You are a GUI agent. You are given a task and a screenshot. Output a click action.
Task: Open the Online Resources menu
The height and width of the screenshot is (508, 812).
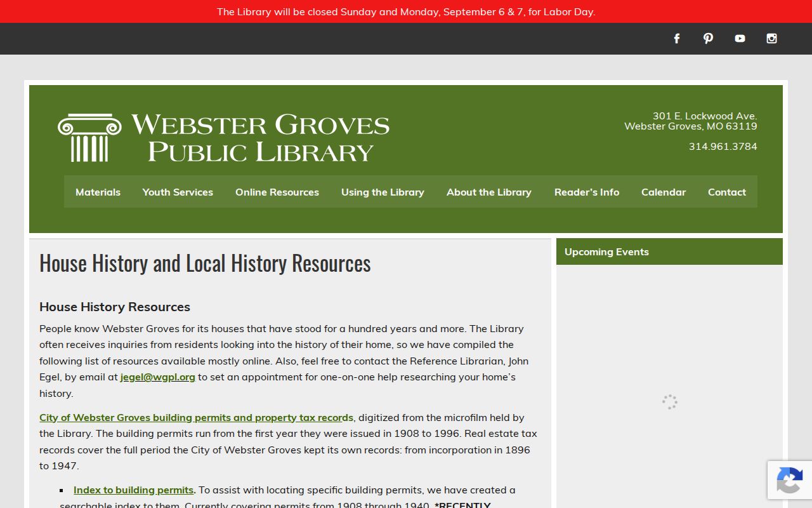277,192
